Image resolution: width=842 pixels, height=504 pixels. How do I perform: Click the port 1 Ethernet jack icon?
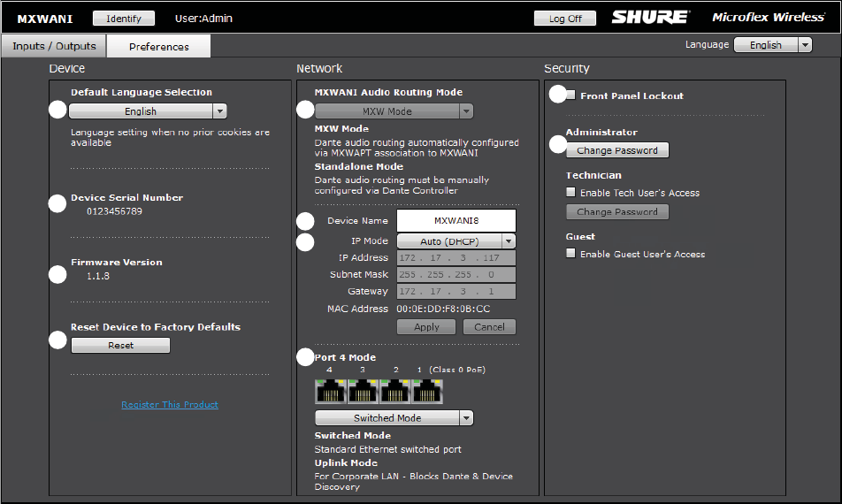(x=427, y=392)
